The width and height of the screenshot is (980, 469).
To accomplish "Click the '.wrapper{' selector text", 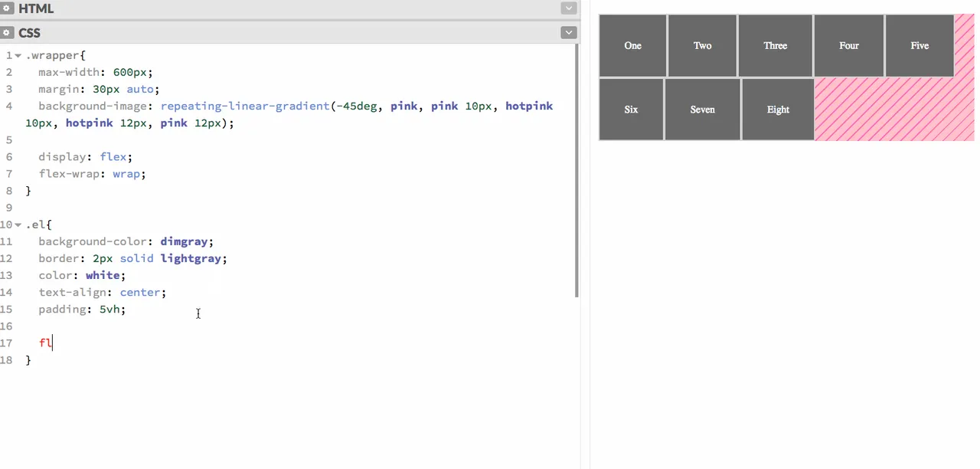I will (x=56, y=56).
